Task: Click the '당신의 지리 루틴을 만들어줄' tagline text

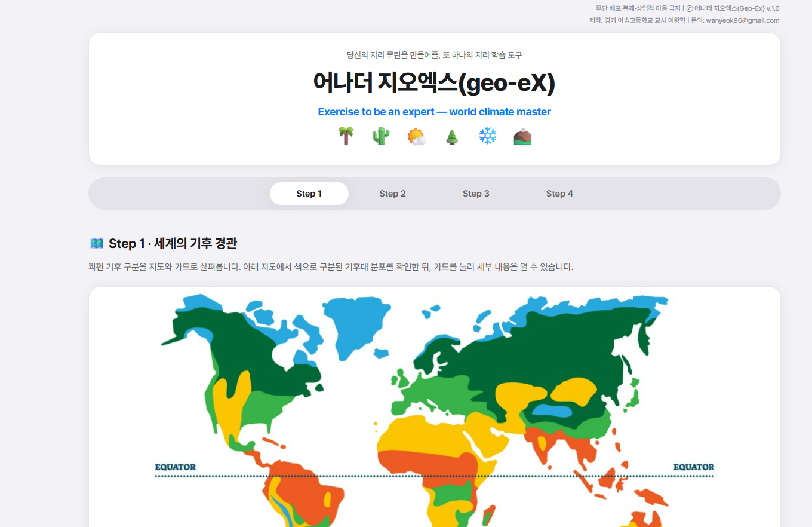Action: point(393,55)
